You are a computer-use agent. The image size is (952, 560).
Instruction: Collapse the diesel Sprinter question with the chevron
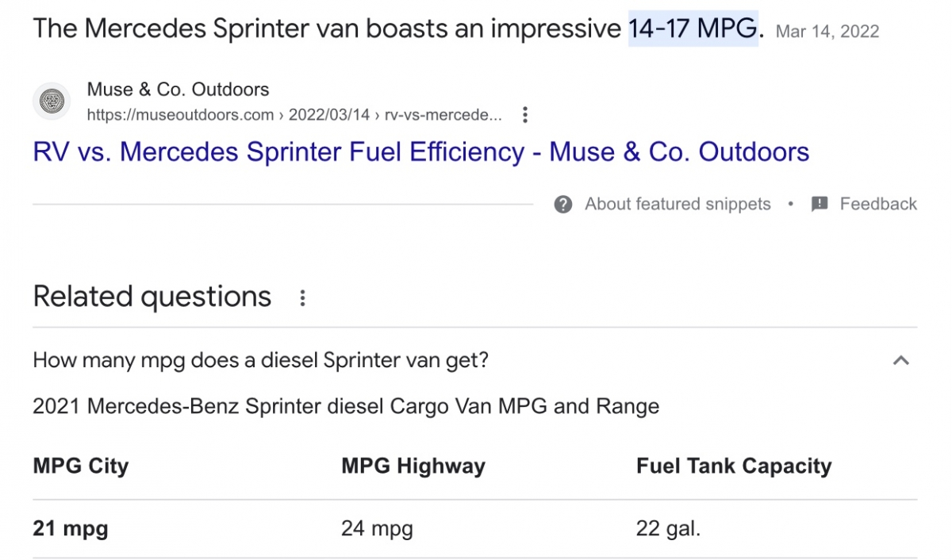point(900,361)
